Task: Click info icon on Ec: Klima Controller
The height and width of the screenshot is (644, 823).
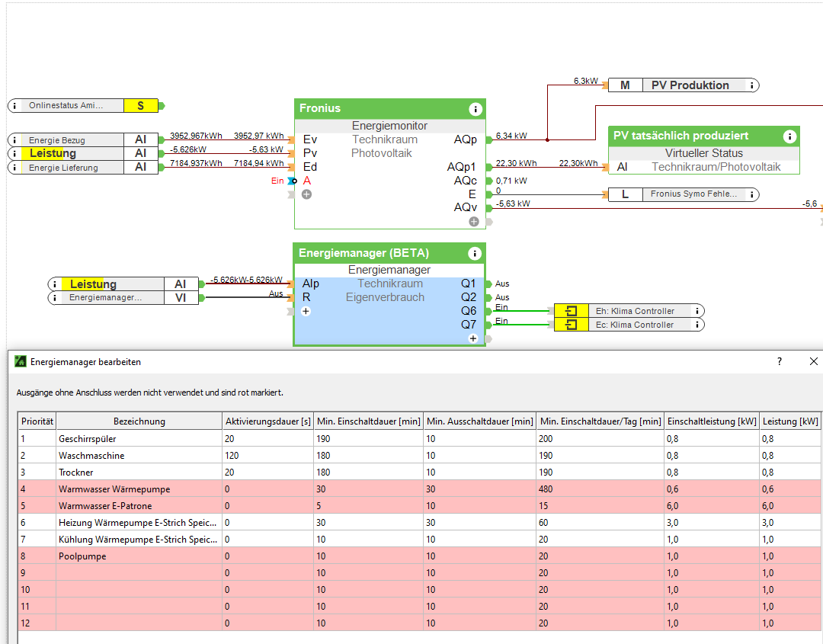Action: pyautogui.click(x=697, y=325)
